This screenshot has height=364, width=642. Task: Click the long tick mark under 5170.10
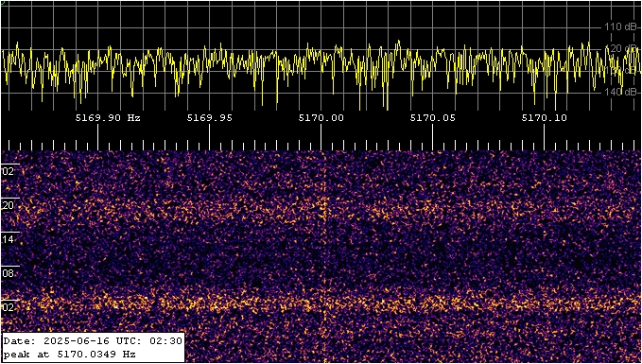pos(545,137)
